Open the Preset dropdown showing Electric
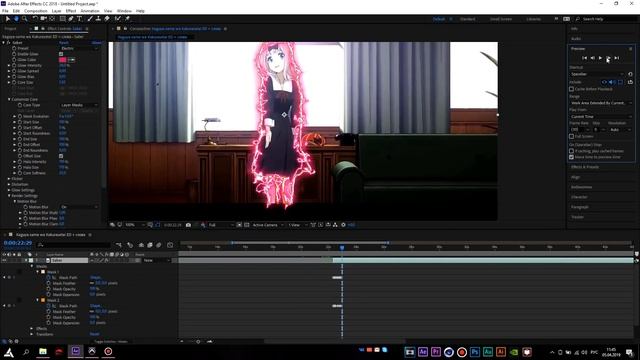 point(79,48)
